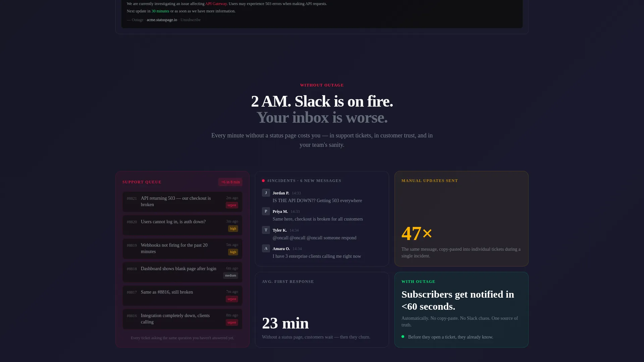Click the name Amara O.

coord(281,249)
